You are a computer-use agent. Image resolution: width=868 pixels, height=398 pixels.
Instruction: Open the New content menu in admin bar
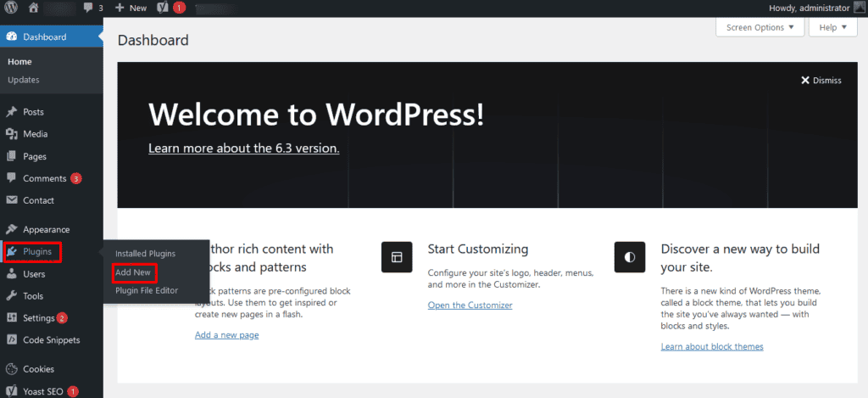131,8
